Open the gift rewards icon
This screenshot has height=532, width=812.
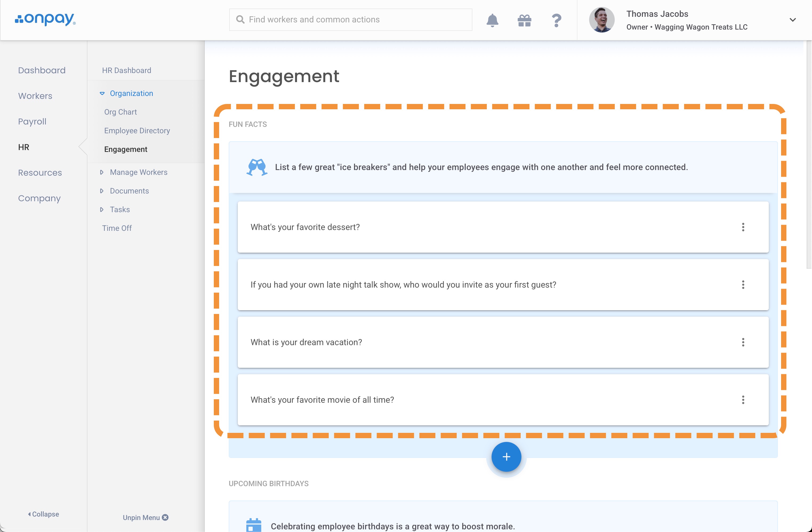tap(524, 20)
